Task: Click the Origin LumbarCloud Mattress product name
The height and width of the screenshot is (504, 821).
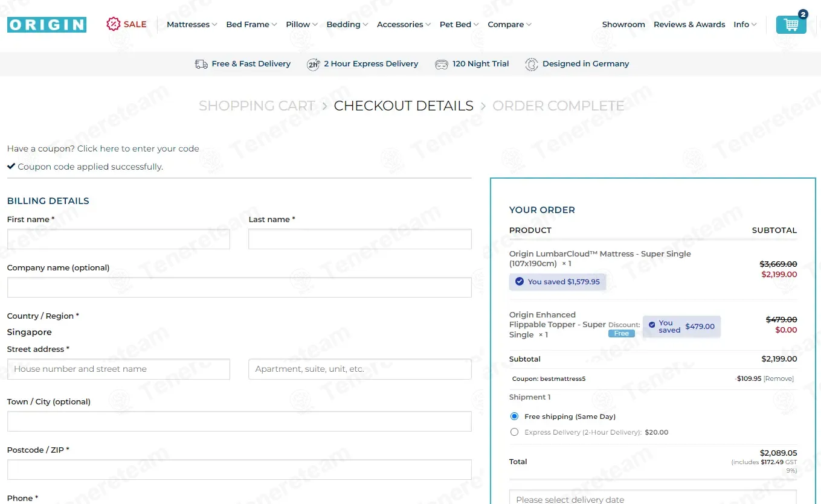Action: 600,259
